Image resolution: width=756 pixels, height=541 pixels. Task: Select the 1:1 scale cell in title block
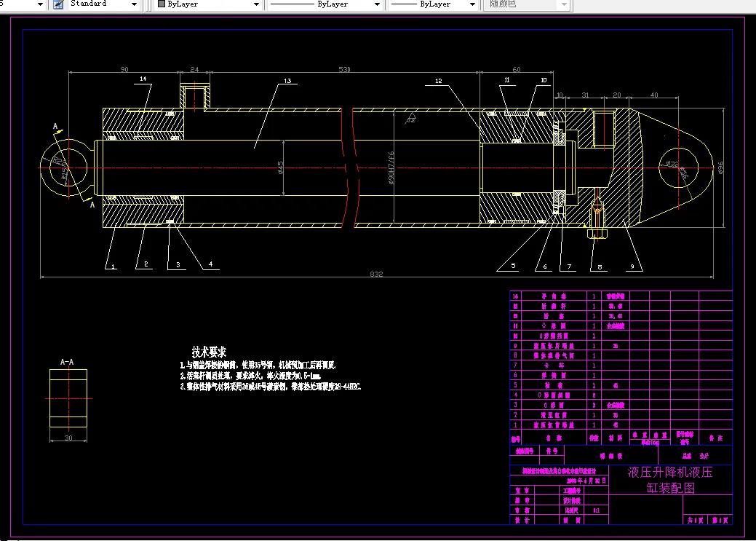[597, 510]
